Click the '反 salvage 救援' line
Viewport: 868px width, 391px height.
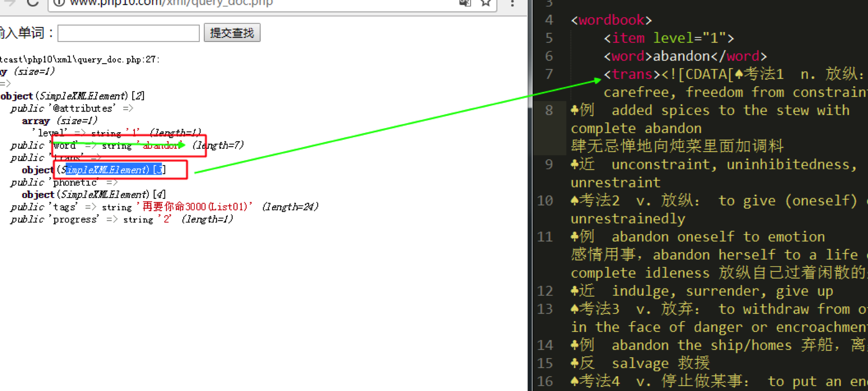pyautogui.click(x=640, y=363)
